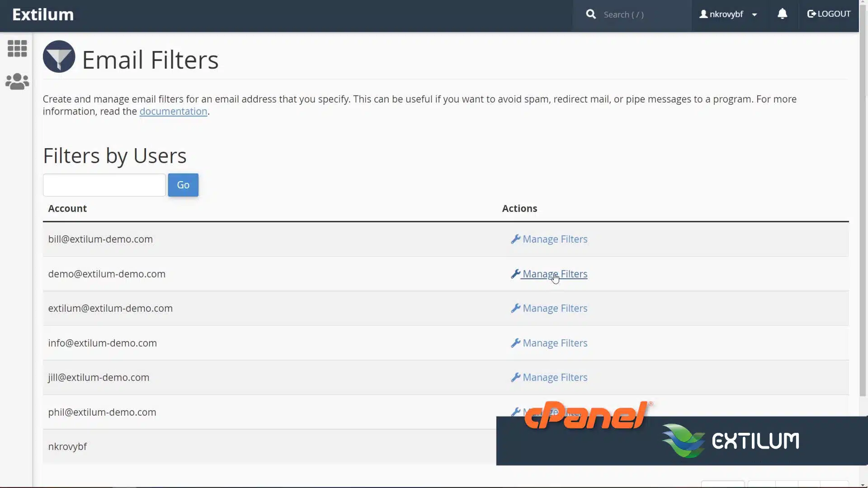
Task: Log out using the LOGOUT button
Action: pyautogui.click(x=829, y=14)
